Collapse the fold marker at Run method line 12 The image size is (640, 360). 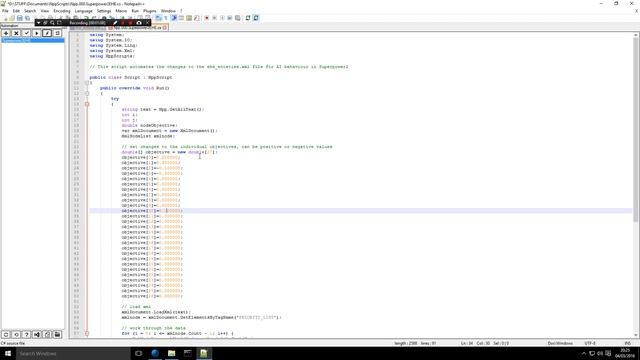[x=87, y=93]
